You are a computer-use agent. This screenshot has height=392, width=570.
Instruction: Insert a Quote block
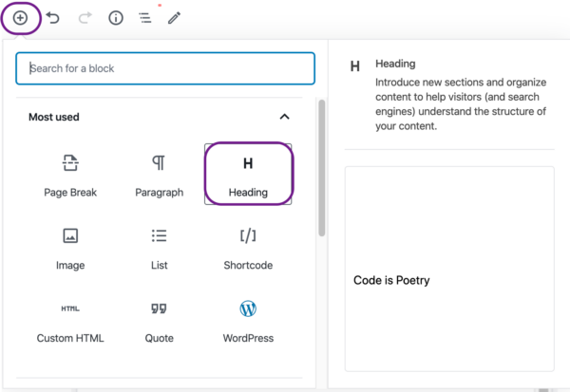click(159, 321)
